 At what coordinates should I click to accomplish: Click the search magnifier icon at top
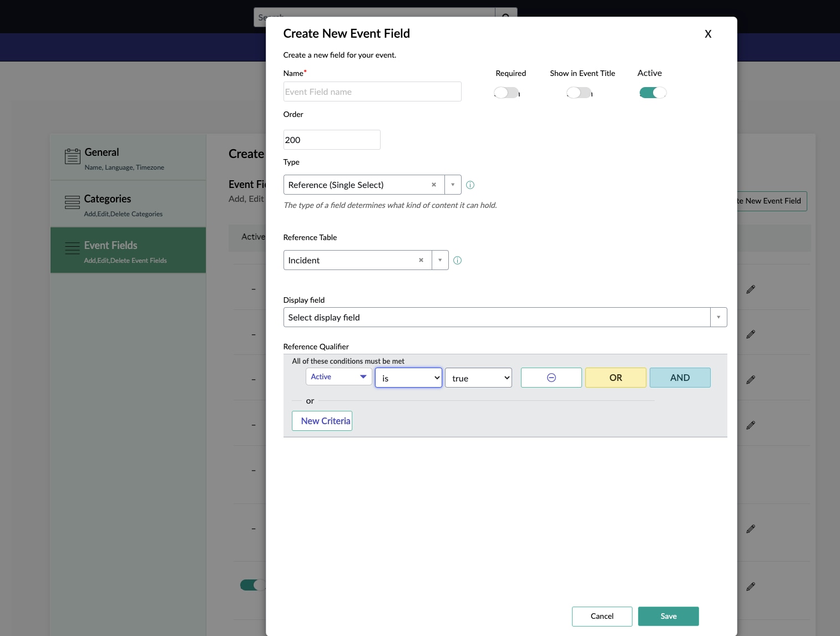click(x=505, y=17)
